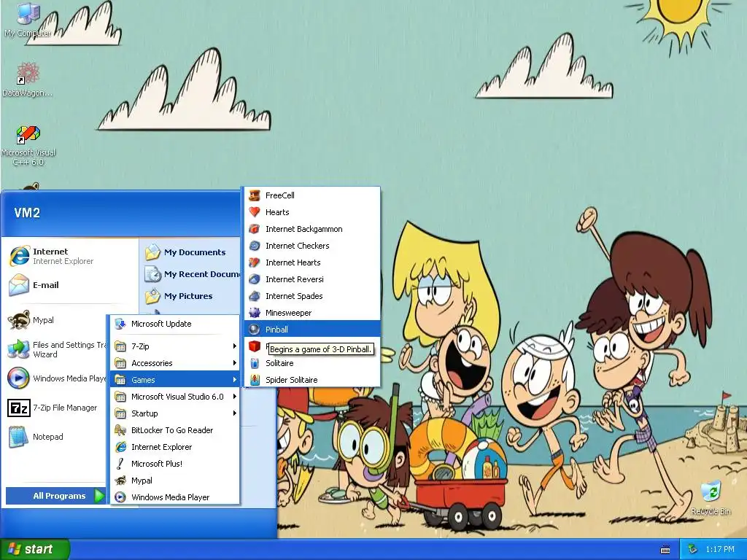
Task: Select Microsoft Visual C++ 6.0 desktop icon
Action: tap(28, 145)
